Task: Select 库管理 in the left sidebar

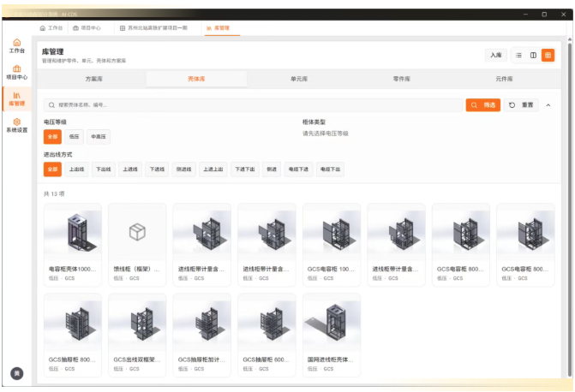Action: 17,99
